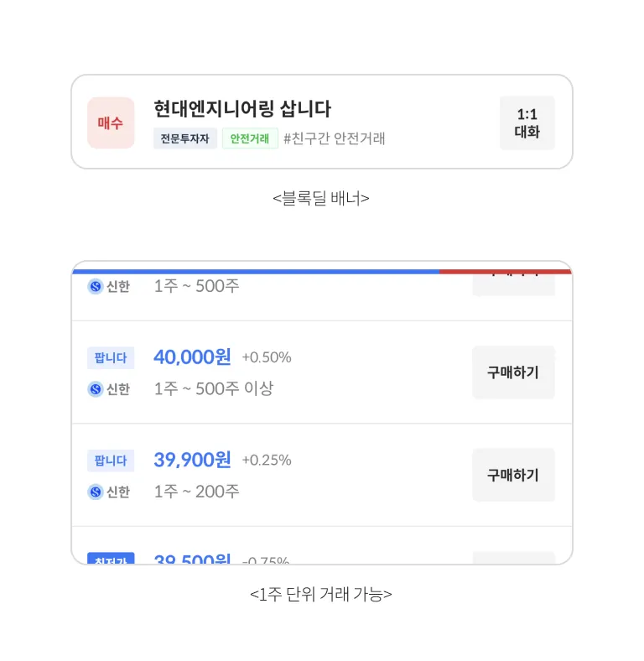Click 구매하기 for the 39,900원 offer
Screen dimensions: 644x661
click(513, 475)
